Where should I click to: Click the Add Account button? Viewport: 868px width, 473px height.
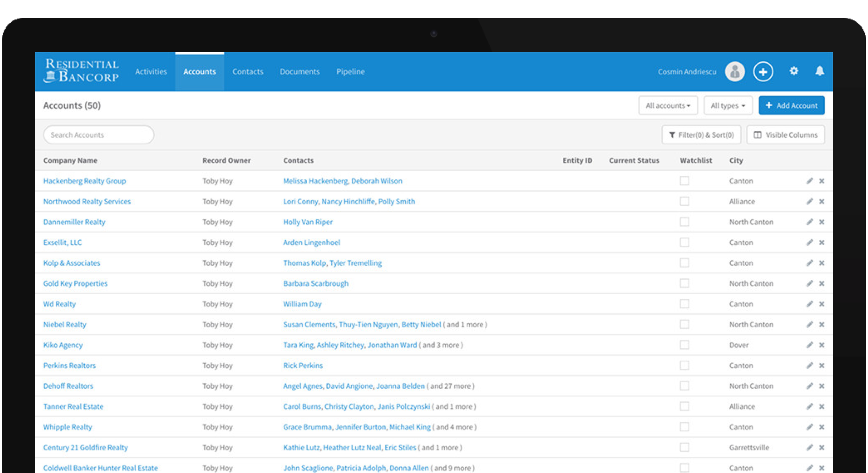point(791,106)
